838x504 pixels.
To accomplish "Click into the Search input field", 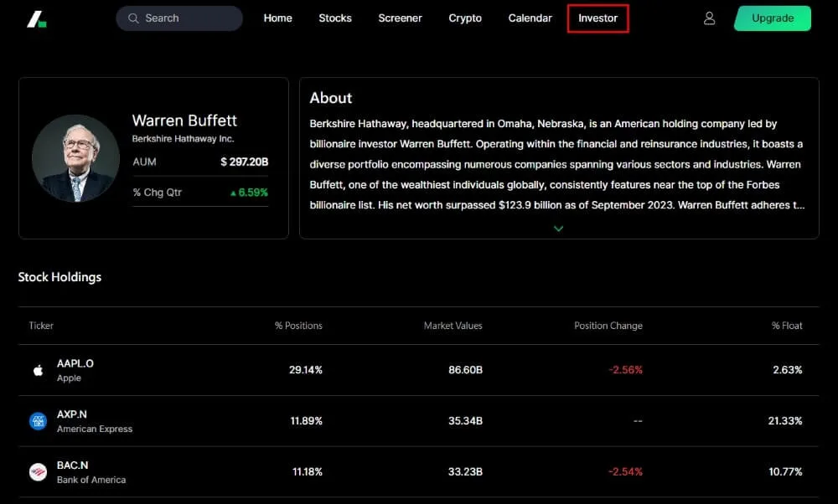I will pos(189,18).
